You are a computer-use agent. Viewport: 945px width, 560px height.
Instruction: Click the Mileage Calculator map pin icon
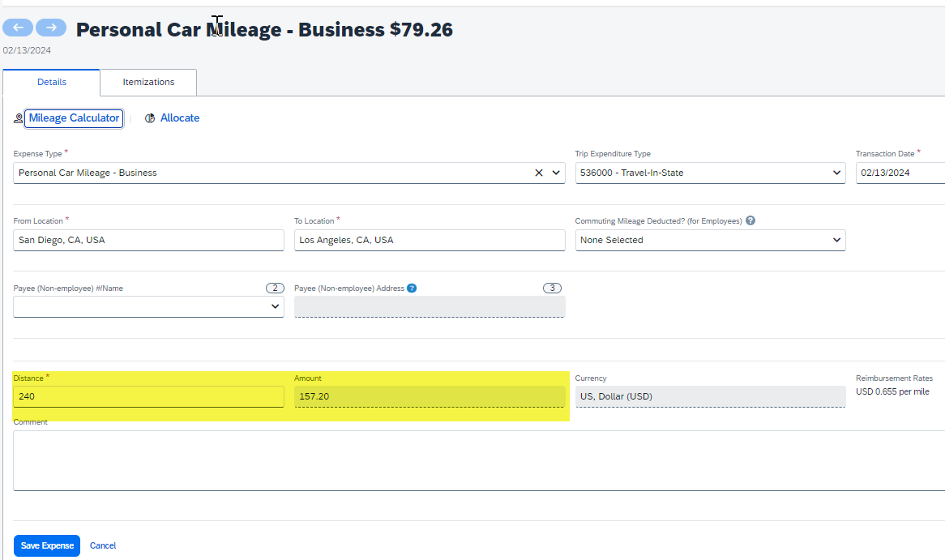[19, 118]
